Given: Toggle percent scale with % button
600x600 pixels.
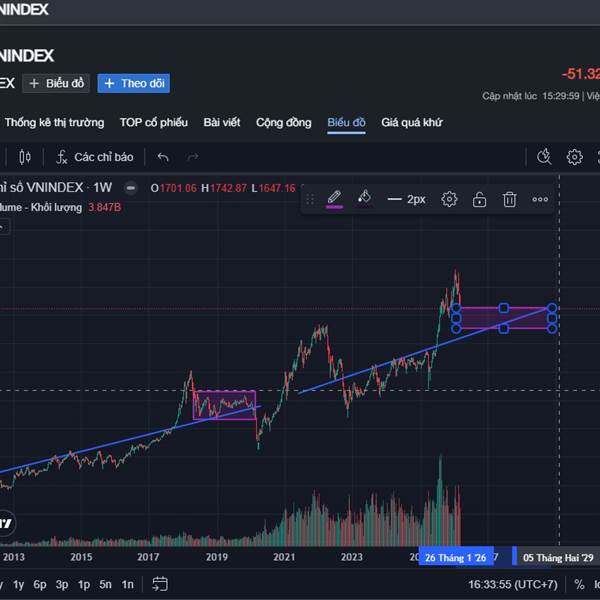Looking at the screenshot, I should 579,584.
